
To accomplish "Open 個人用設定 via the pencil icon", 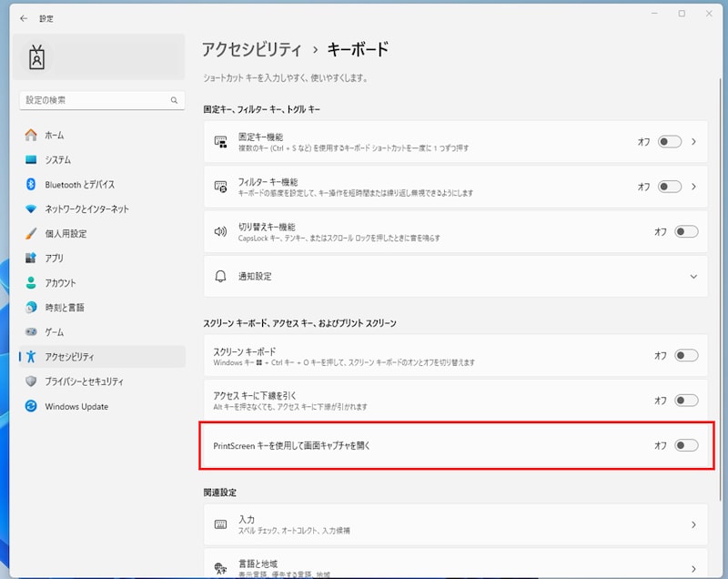I will point(30,233).
